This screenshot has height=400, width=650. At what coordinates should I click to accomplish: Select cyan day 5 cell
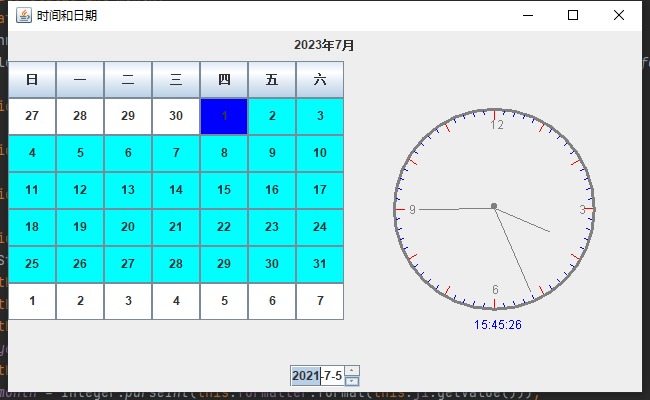(x=80, y=153)
